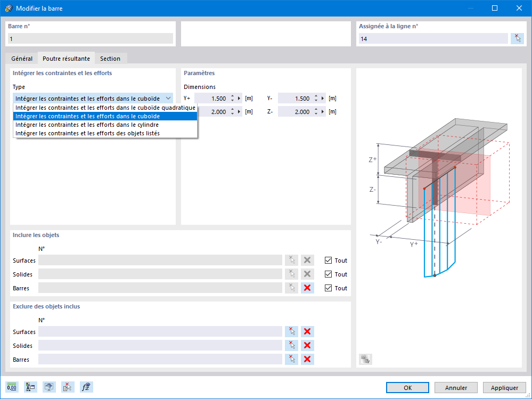The image size is (532, 399).
Task: Increase Z- value with up spinner
Action: coord(316,109)
